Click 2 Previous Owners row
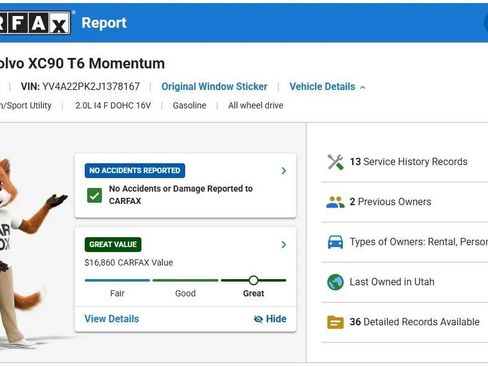The height and width of the screenshot is (366, 488). click(x=404, y=202)
